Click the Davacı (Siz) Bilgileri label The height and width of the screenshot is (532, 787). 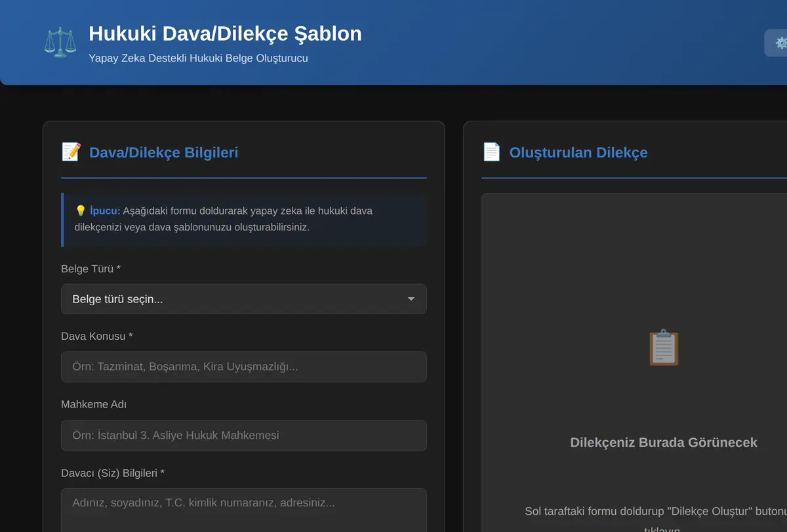(x=113, y=473)
